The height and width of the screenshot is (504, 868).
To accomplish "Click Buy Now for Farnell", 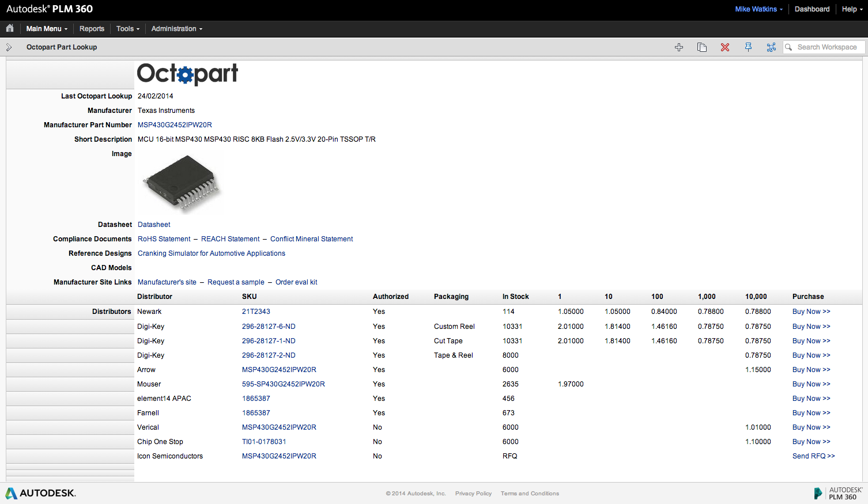I will click(x=812, y=413).
